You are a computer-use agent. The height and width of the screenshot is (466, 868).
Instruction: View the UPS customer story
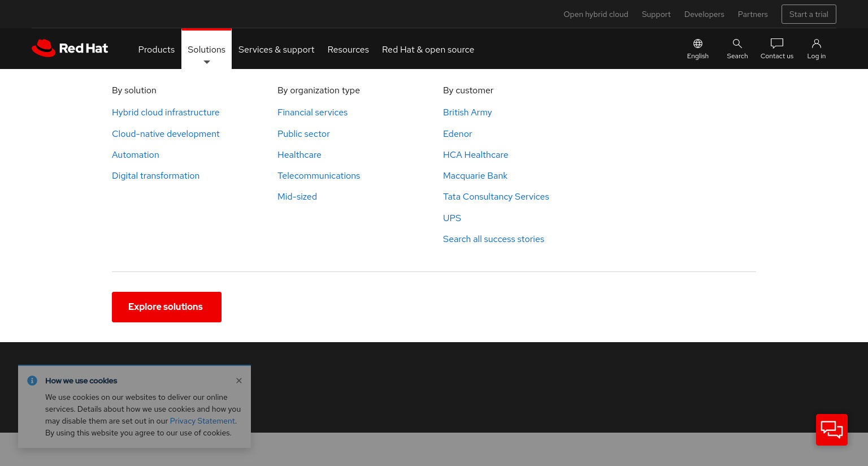click(452, 218)
